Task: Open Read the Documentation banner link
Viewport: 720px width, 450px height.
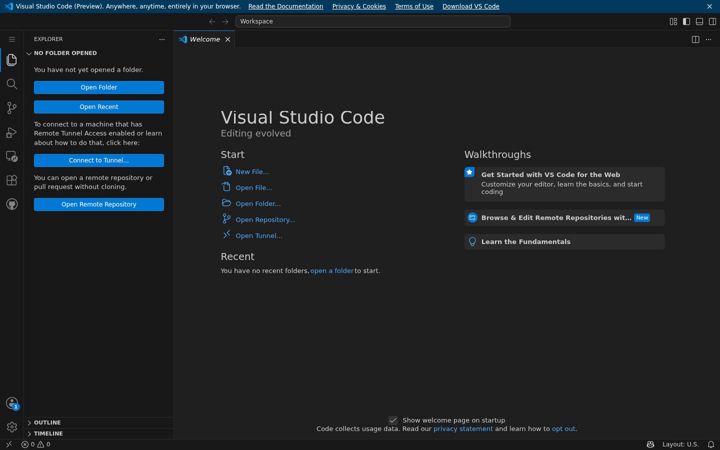Action: (x=286, y=6)
